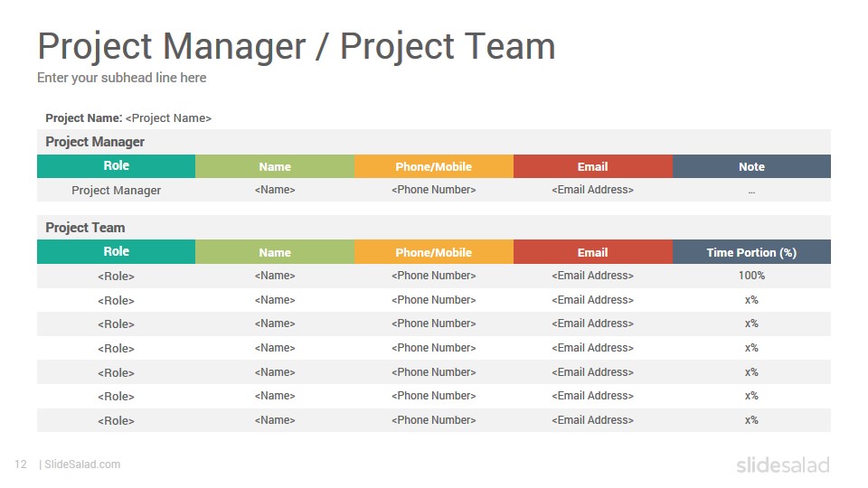Select the last row's <Email Address> cell
Viewport: 868px width, 488px height.
(593, 420)
